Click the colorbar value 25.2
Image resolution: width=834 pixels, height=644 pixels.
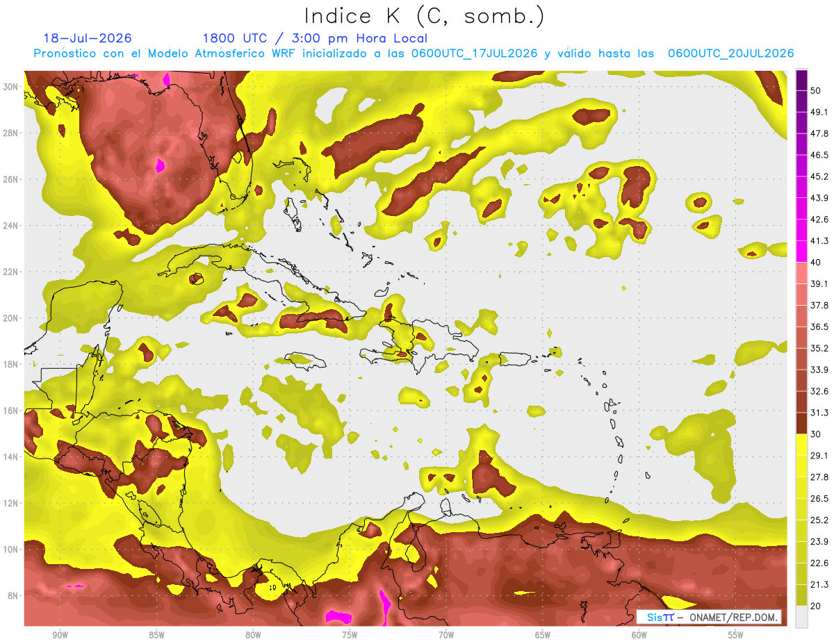(x=819, y=520)
